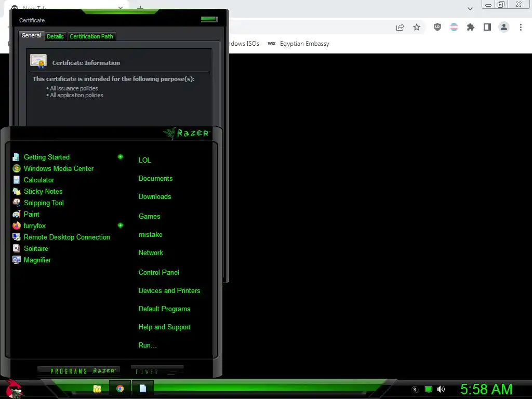The width and height of the screenshot is (532, 399).
Task: Show all Programs in Razer start menu
Action: [x=78, y=371]
